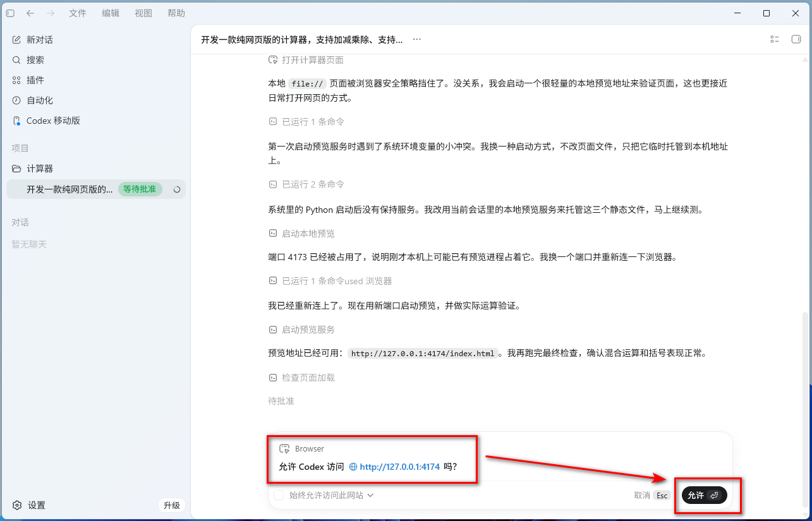The height and width of the screenshot is (521, 812).
Task: Click the 对话 section heading
Action: click(x=20, y=223)
